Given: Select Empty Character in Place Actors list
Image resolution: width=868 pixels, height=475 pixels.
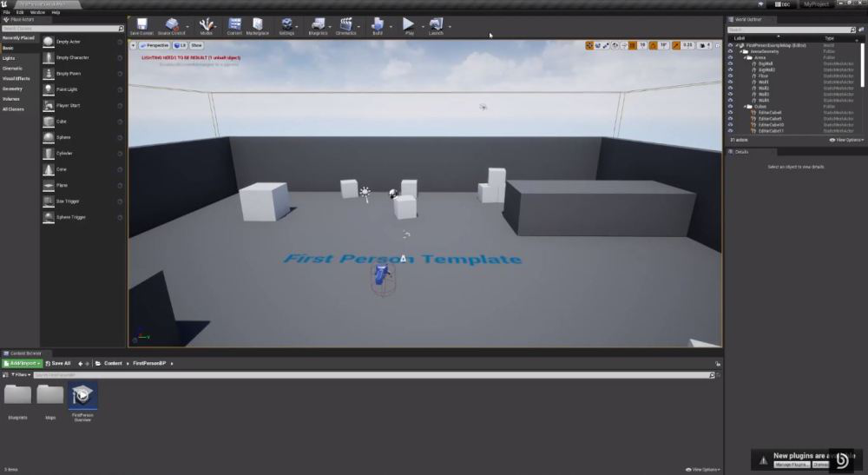Looking at the screenshot, I should pos(82,57).
